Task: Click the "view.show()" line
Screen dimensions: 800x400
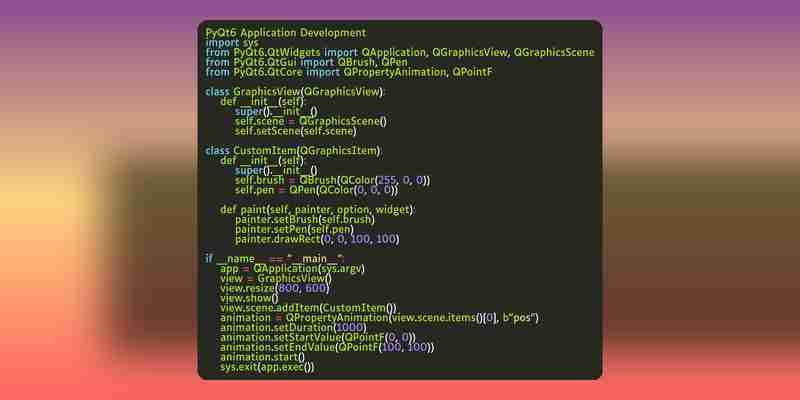Action: tap(249, 298)
